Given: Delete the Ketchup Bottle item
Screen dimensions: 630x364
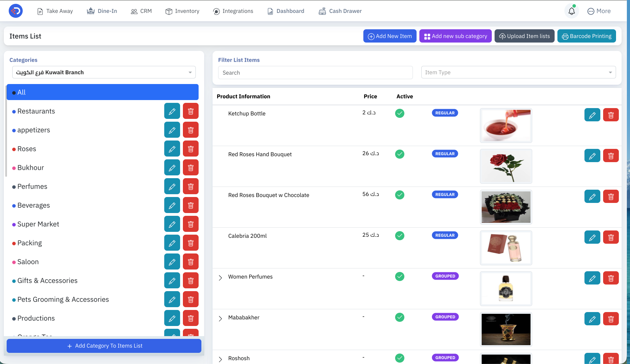Looking at the screenshot, I should coord(611,115).
